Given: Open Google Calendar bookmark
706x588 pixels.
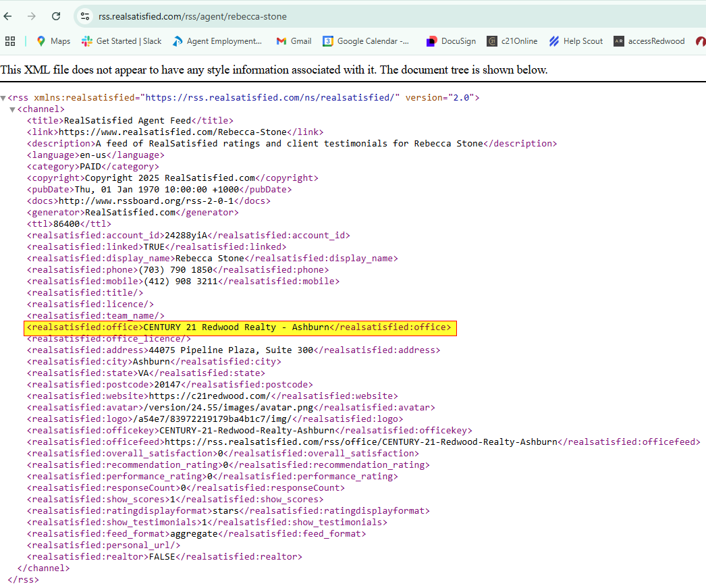Looking at the screenshot, I should pyautogui.click(x=366, y=41).
